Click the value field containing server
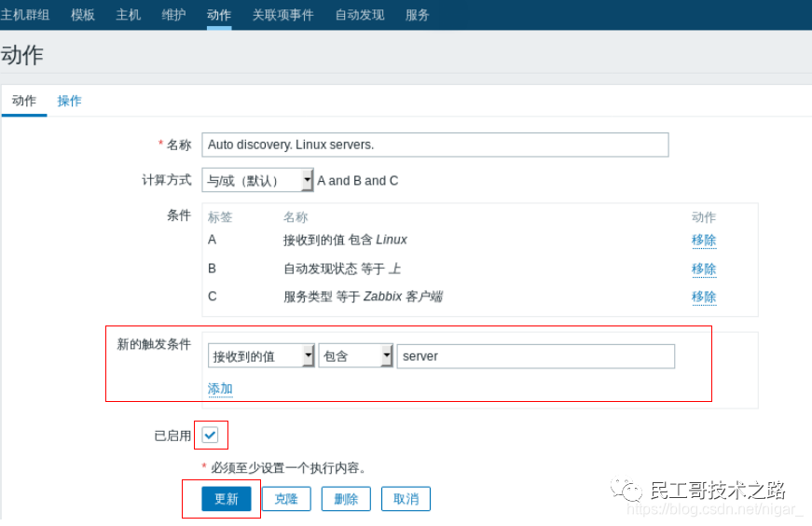Image resolution: width=812 pixels, height=526 pixels. tap(536, 356)
